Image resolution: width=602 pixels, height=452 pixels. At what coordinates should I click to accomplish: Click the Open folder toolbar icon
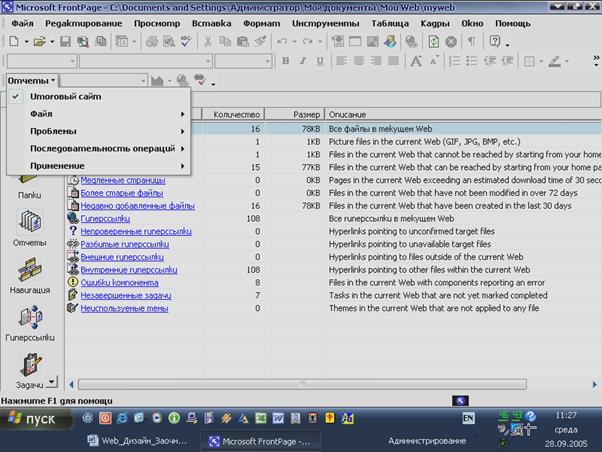click(x=39, y=41)
